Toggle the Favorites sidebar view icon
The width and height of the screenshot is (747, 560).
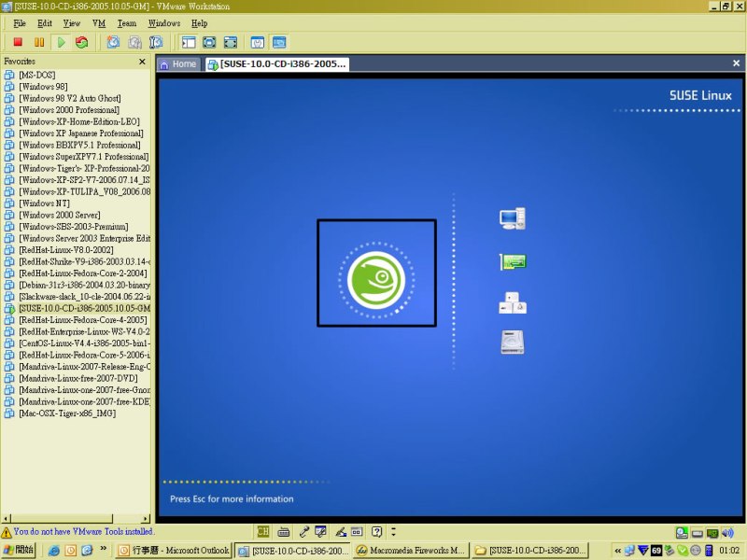[189, 42]
